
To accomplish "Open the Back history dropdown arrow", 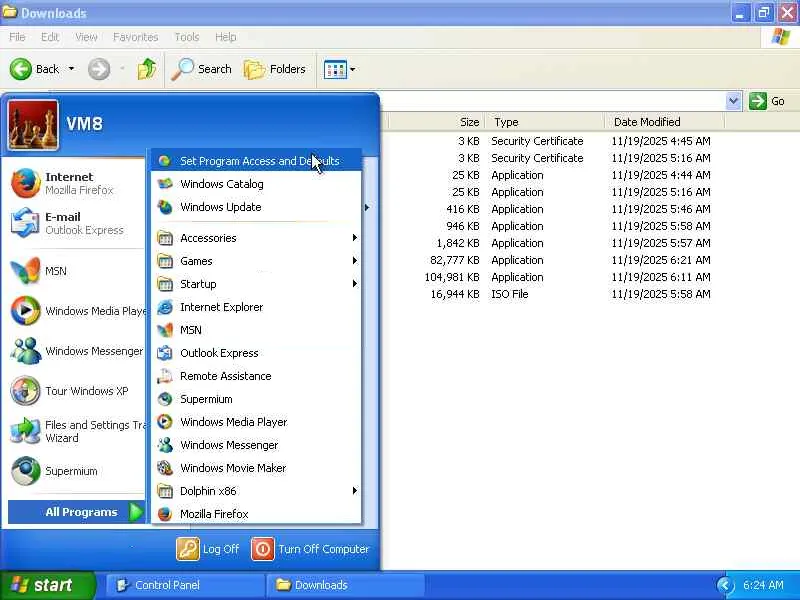I will tap(71, 69).
